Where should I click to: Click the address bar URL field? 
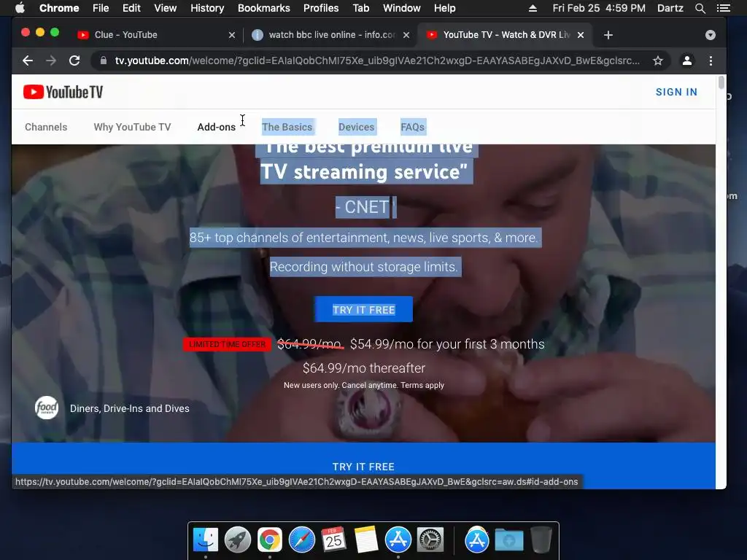(x=377, y=61)
